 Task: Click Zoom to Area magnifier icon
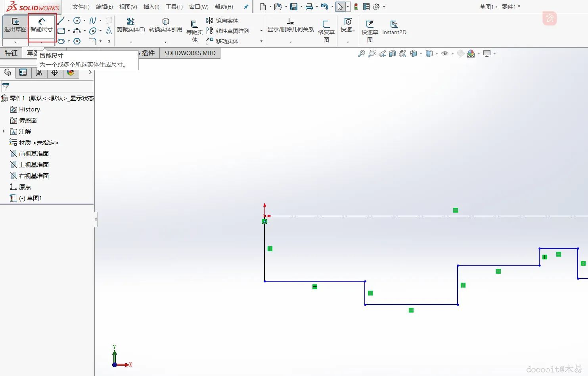click(372, 54)
